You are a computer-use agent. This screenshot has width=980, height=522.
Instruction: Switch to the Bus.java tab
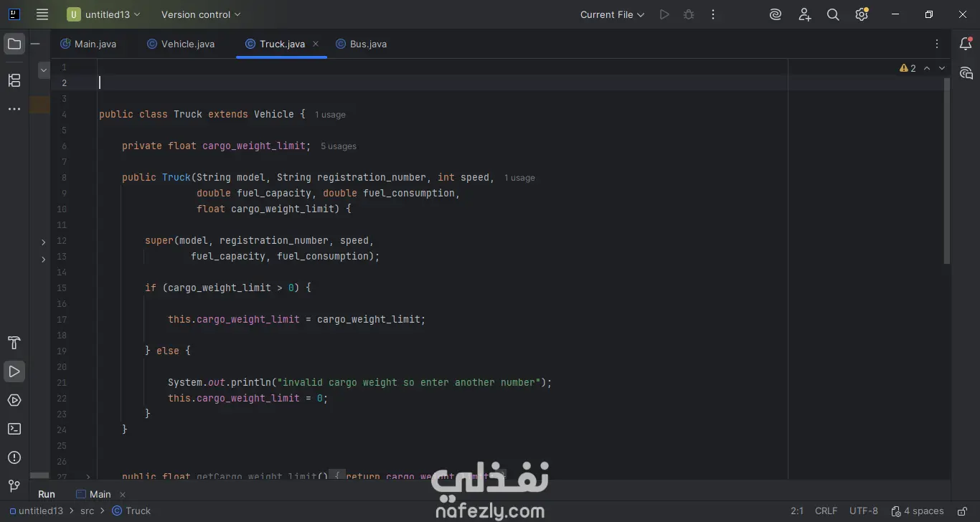[x=362, y=44]
